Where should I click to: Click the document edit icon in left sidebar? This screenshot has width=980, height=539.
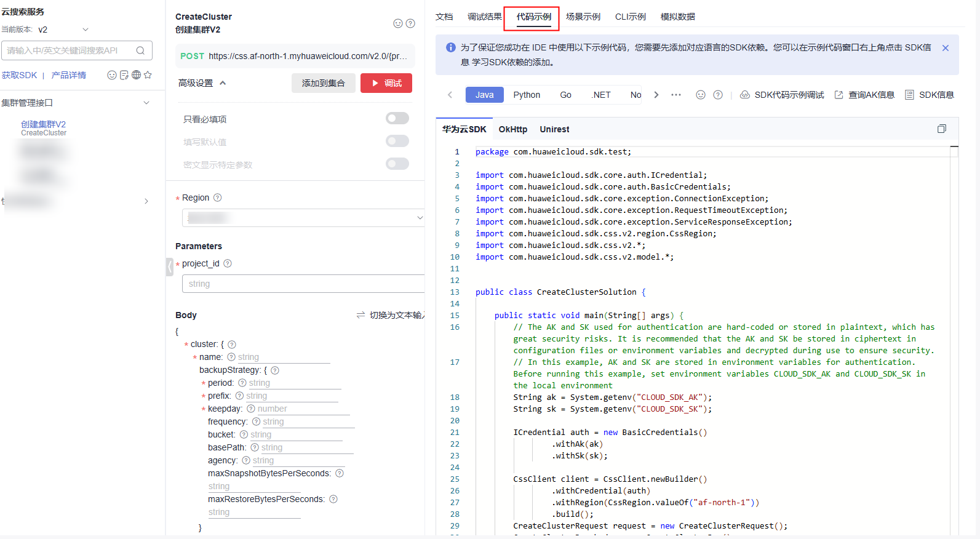(124, 75)
